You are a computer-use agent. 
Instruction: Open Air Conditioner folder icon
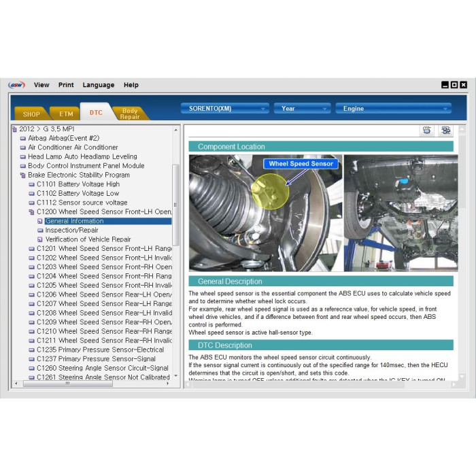pyautogui.click(x=22, y=148)
